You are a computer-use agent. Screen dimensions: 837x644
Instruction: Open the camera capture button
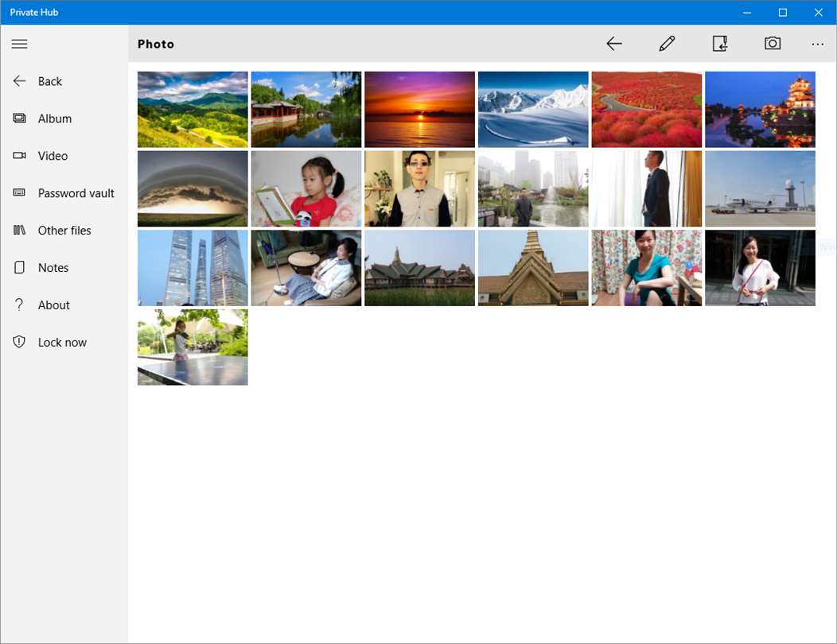pos(773,44)
